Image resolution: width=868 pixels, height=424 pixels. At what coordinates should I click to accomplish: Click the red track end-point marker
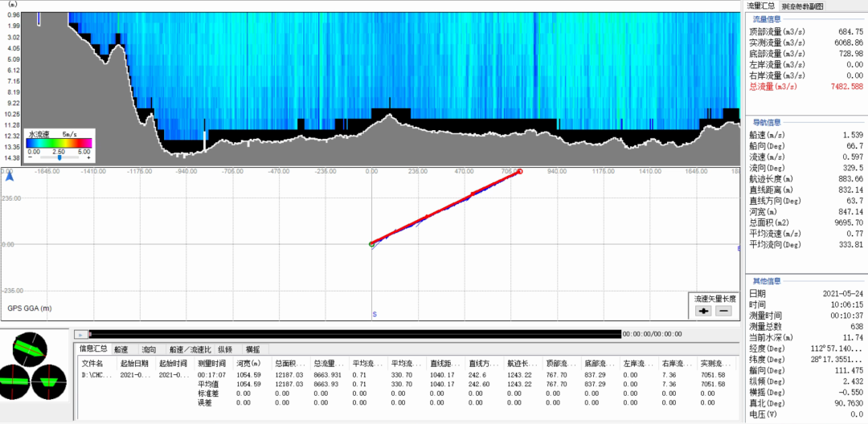pos(519,172)
